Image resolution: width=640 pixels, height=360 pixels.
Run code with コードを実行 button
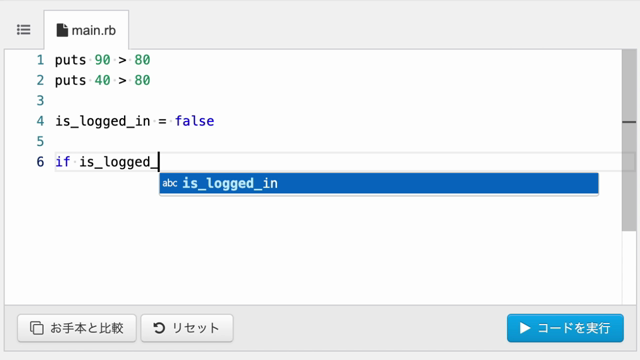(x=565, y=328)
